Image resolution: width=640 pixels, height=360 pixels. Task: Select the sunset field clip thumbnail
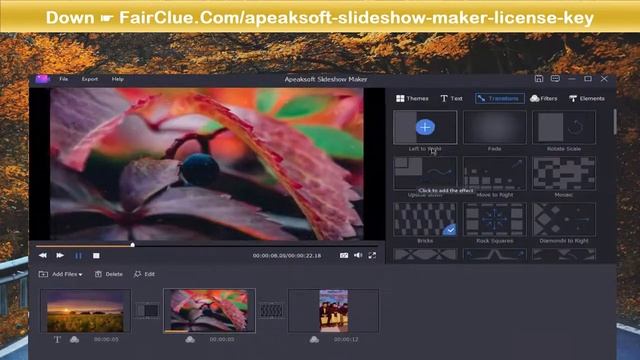click(x=85, y=311)
